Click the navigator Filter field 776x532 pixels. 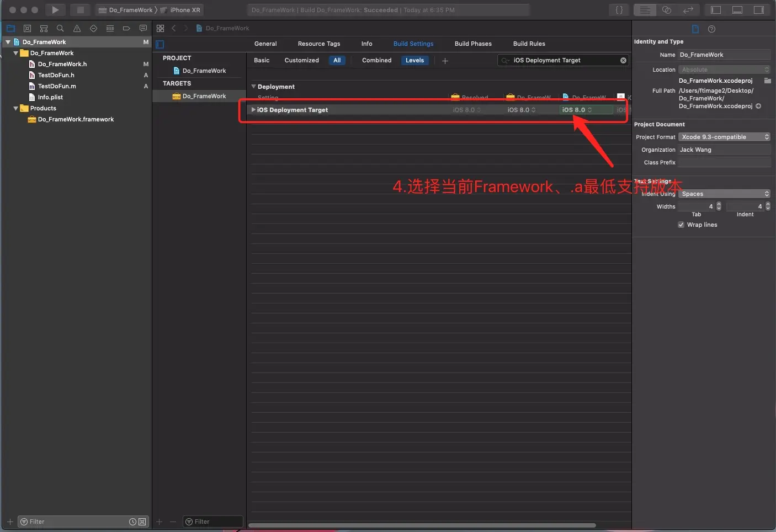point(83,522)
